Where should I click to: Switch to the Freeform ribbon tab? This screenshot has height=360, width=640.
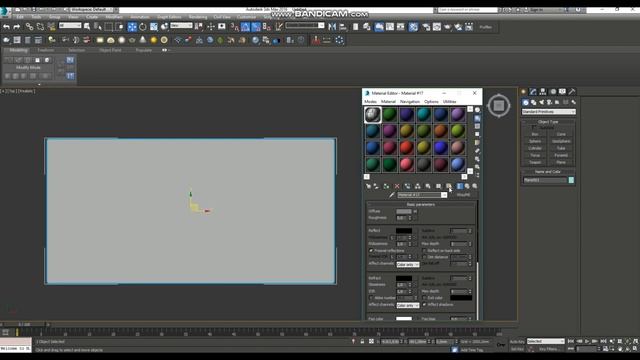46,50
